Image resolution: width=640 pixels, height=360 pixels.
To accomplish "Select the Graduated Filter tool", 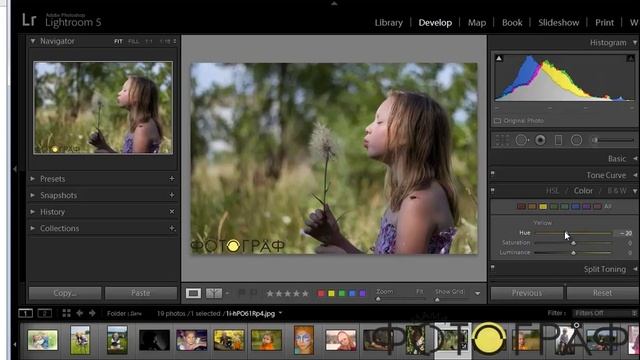I will pyautogui.click(x=558, y=140).
